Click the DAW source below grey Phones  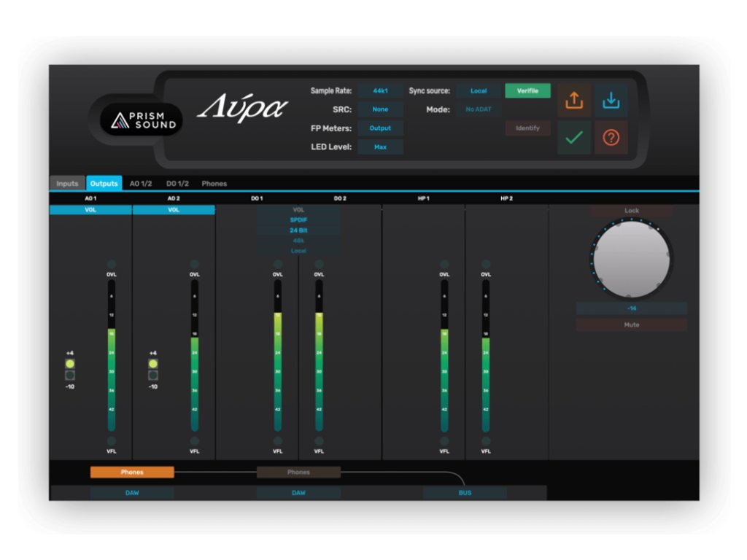(298, 493)
